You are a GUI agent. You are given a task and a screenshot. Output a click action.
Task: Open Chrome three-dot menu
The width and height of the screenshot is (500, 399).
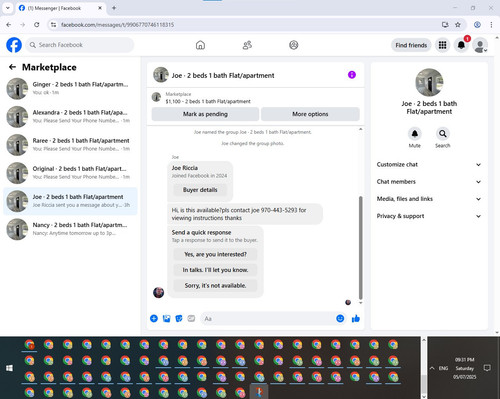point(491,25)
